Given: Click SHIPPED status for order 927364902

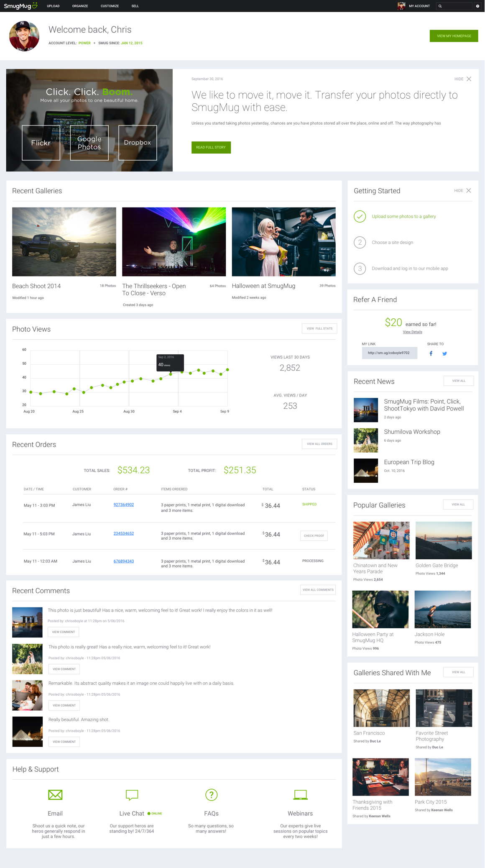Looking at the screenshot, I should [x=309, y=504].
